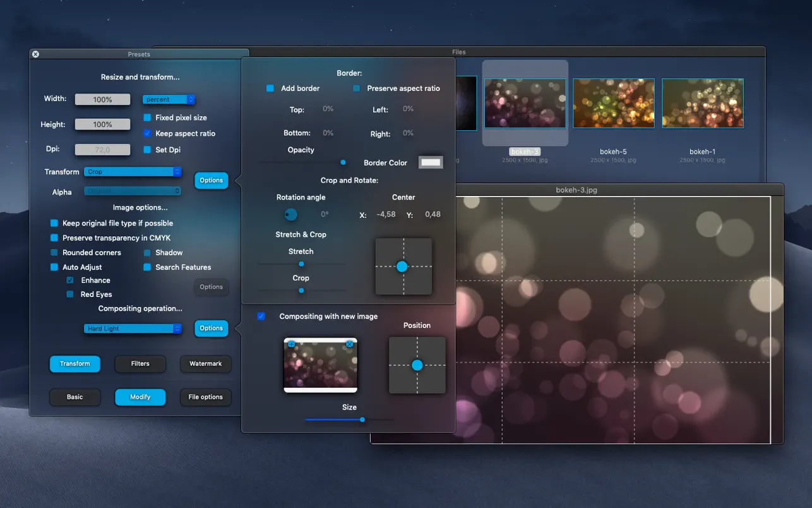Switch to the Watermark tab

[206, 364]
